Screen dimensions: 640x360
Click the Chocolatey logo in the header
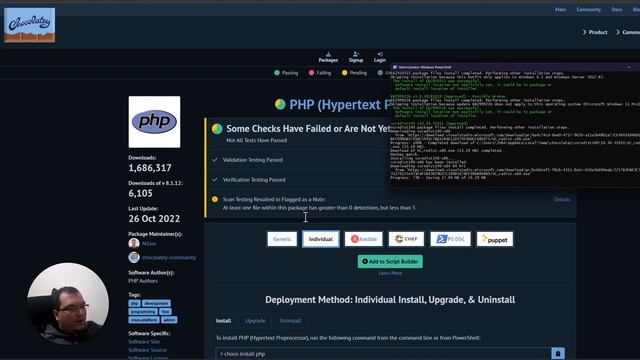coord(29,25)
